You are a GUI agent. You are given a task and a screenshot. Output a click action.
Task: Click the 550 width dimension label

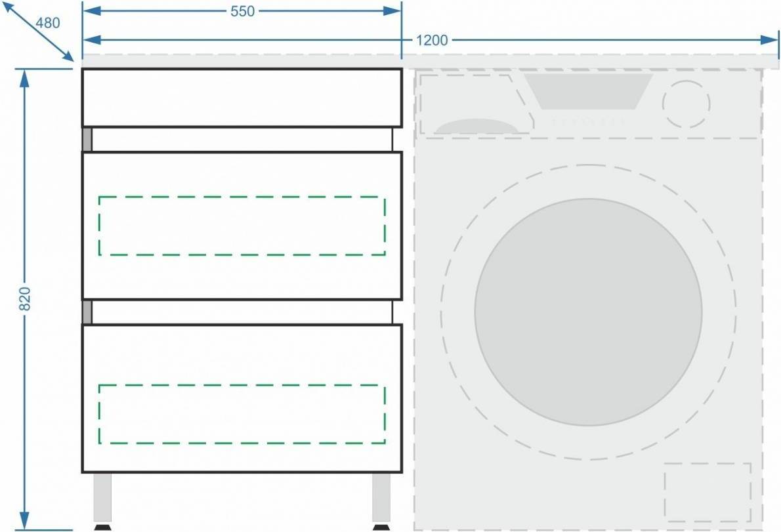242,11
